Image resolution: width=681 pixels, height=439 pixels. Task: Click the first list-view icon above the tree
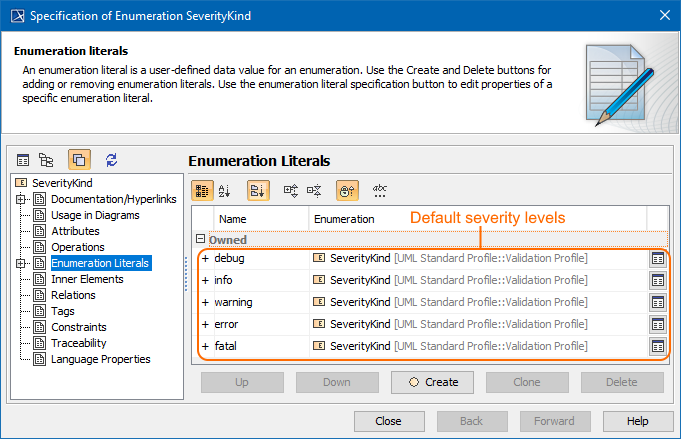click(23, 159)
